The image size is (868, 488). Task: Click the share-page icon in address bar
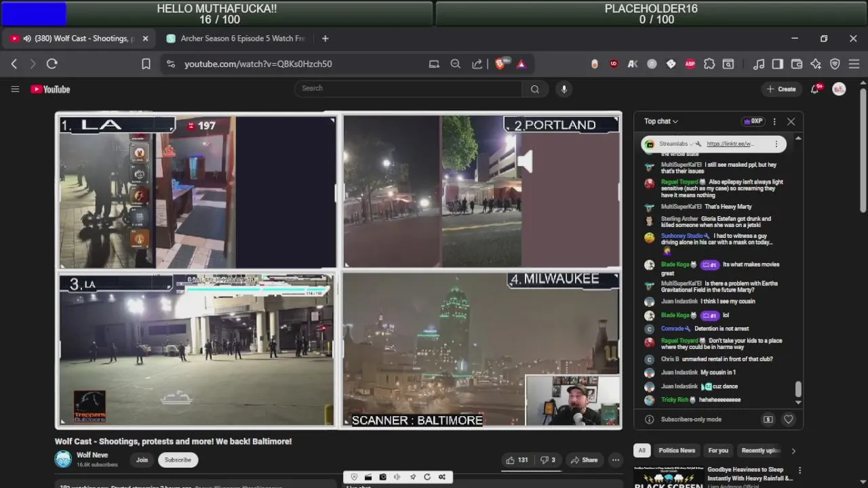point(477,64)
